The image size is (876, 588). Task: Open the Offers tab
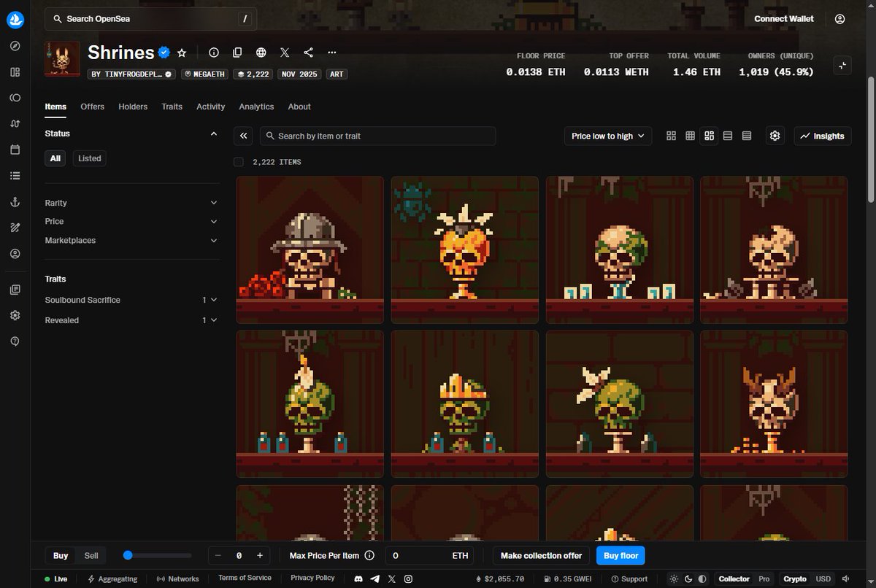(93, 107)
